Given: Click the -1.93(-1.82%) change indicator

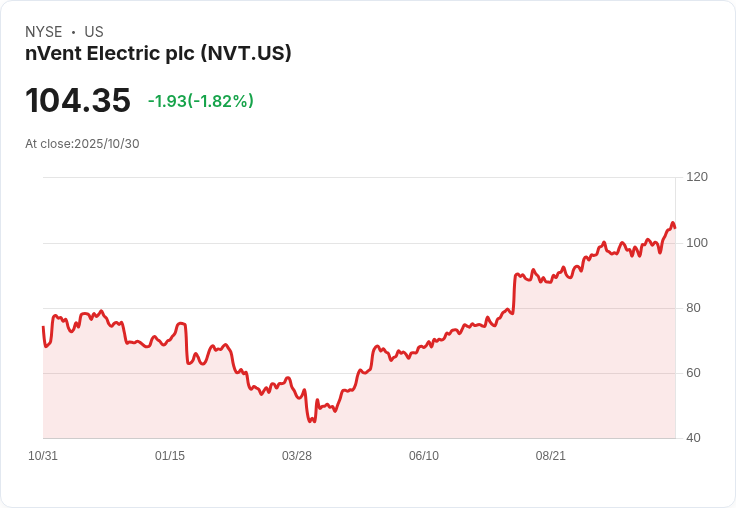Looking at the screenshot, I should [201, 101].
